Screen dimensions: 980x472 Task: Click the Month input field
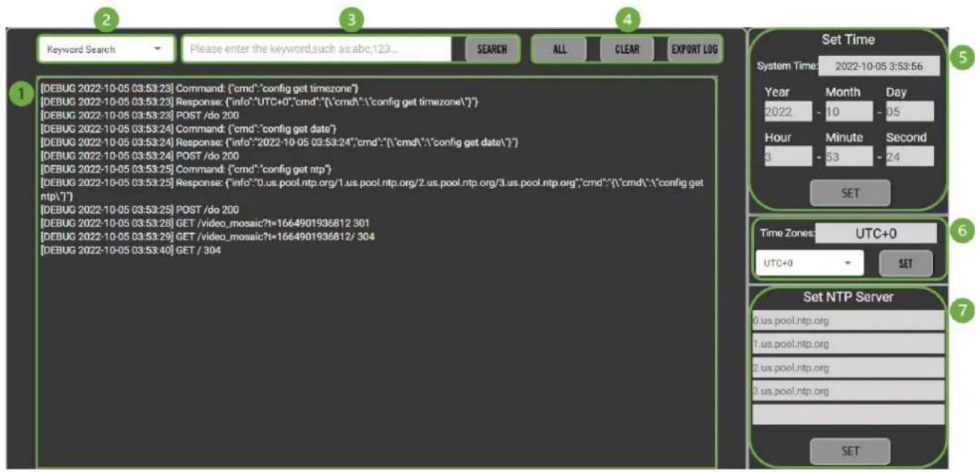849,112
